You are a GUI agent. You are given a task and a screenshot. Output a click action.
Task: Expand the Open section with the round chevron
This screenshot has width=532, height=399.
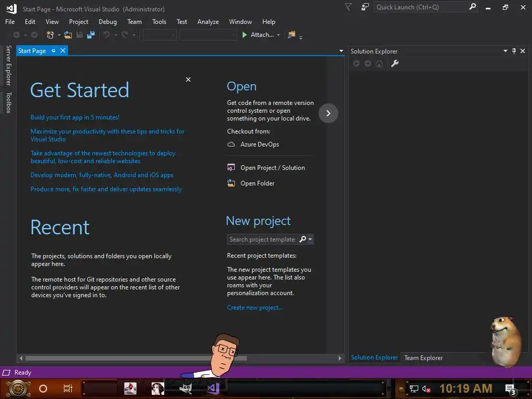[x=328, y=113]
